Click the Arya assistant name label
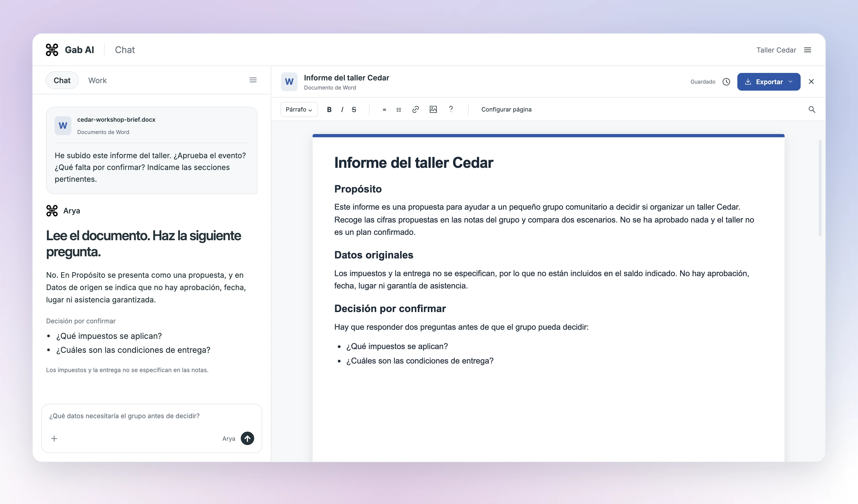Screen dimensions: 858x504 point(72,211)
